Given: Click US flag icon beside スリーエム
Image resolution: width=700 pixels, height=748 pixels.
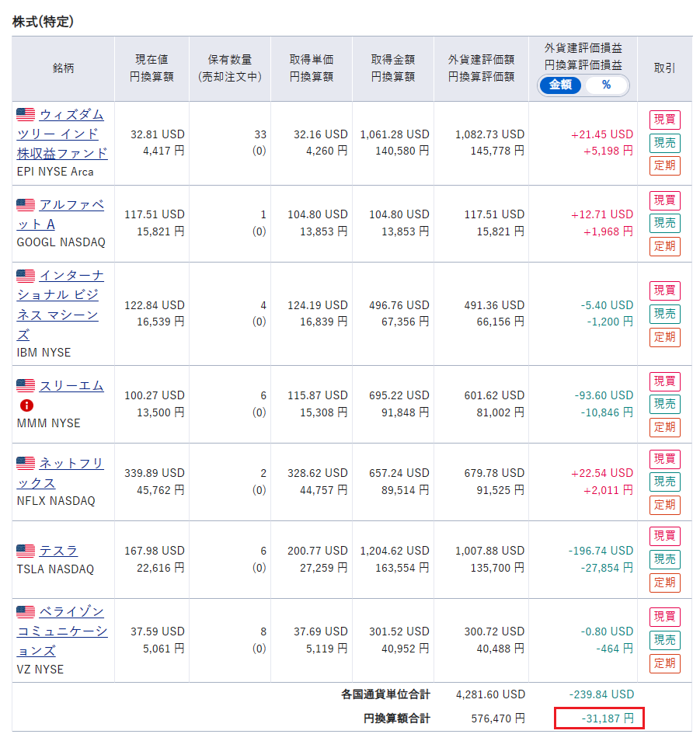Looking at the screenshot, I should tap(26, 385).
